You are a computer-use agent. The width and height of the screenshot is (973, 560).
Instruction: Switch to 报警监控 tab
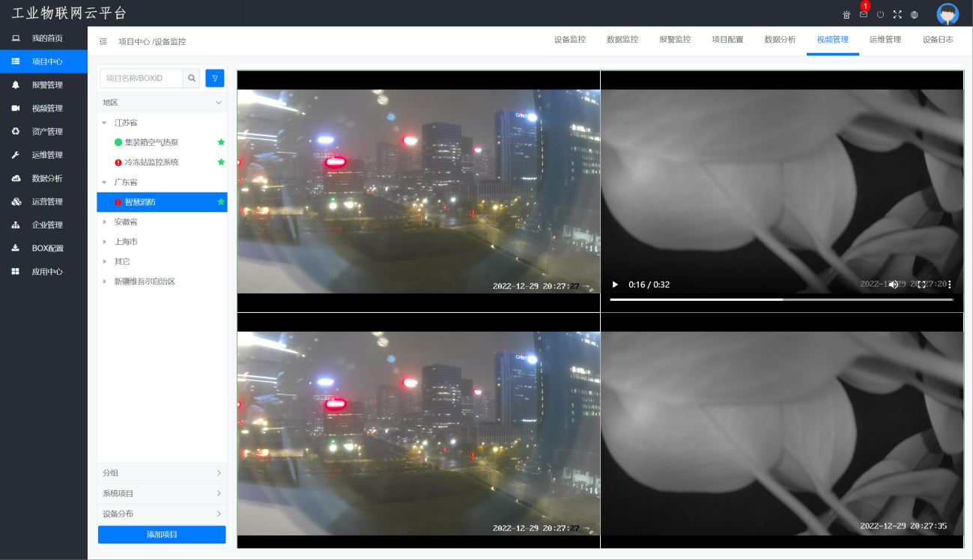pyautogui.click(x=675, y=40)
